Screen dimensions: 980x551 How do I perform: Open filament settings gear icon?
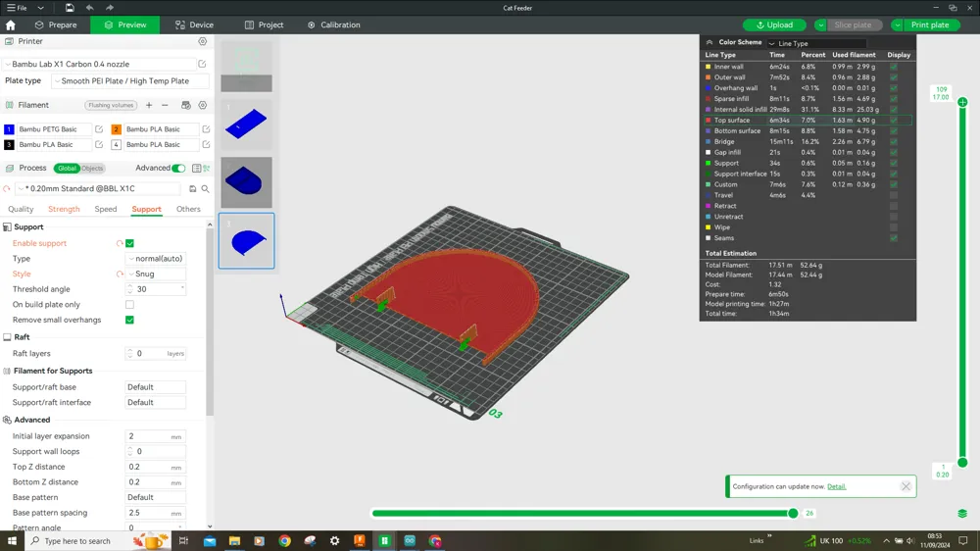pyautogui.click(x=203, y=105)
